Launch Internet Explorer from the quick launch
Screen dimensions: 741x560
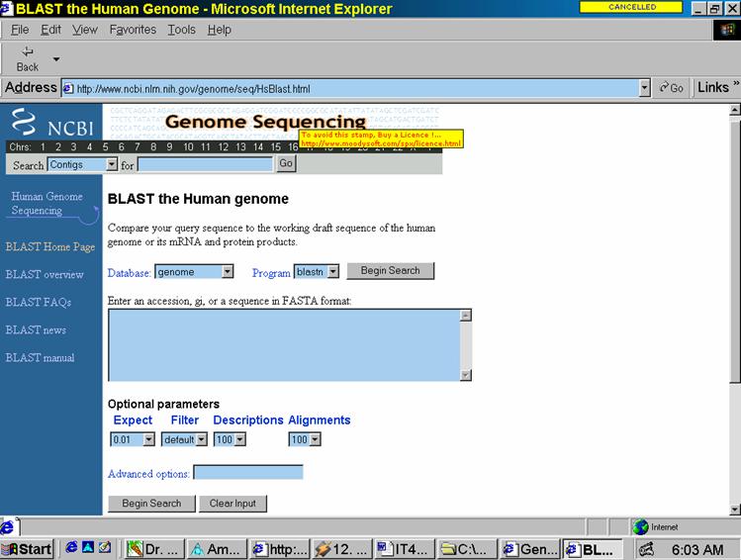(71, 548)
